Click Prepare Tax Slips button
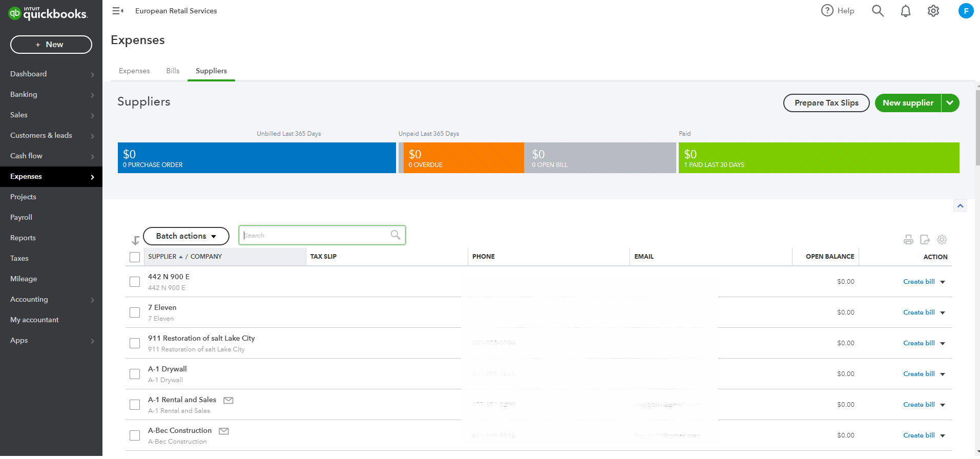The height and width of the screenshot is (459, 980). click(x=826, y=103)
